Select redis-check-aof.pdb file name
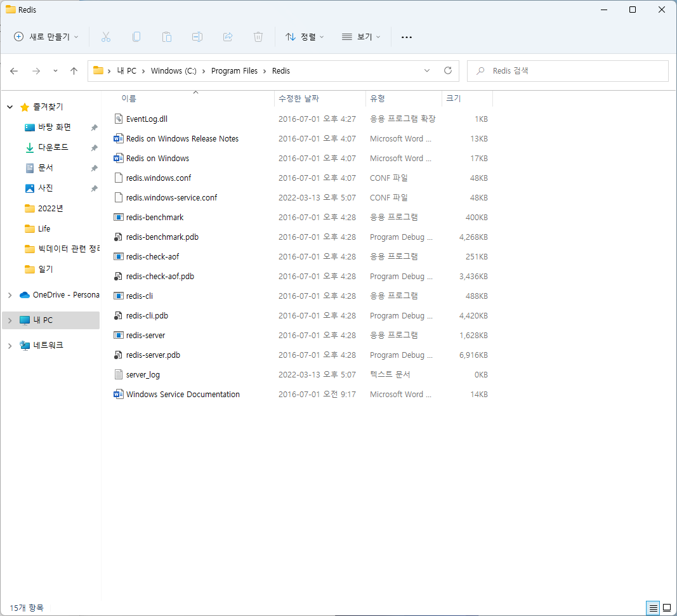Screen dimensions: 677x616 point(160,276)
